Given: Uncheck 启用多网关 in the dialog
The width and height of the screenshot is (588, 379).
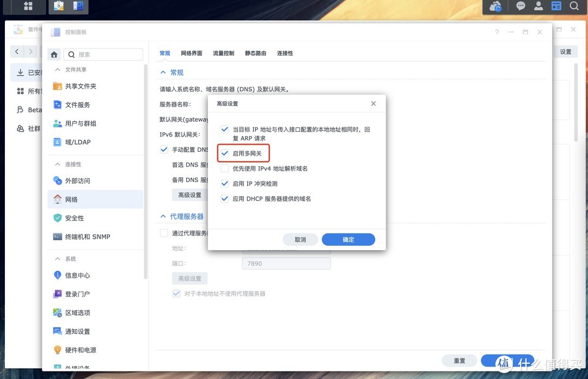Looking at the screenshot, I should pos(225,153).
